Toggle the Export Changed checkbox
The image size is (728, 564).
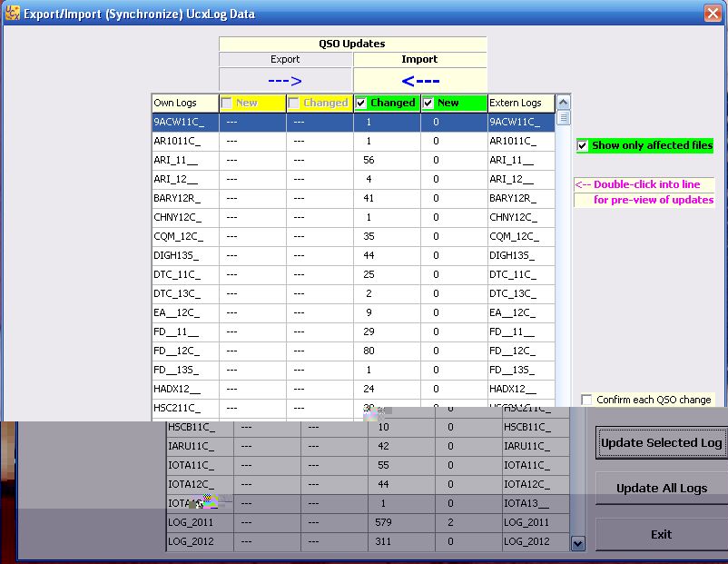[x=294, y=104]
